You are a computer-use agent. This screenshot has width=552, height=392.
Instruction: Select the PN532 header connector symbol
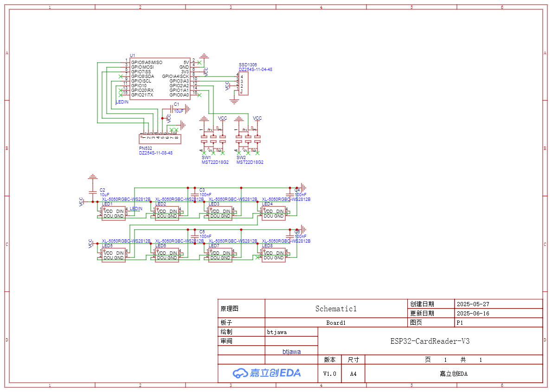tap(160, 139)
